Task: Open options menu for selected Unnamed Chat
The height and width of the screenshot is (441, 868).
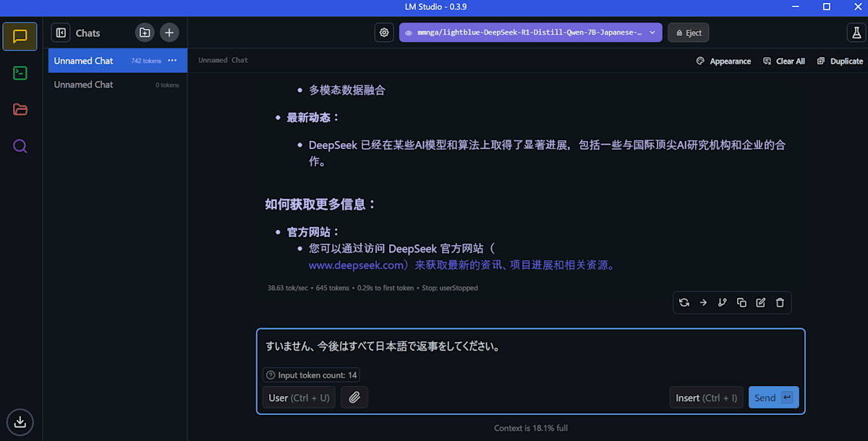Action: tap(172, 61)
